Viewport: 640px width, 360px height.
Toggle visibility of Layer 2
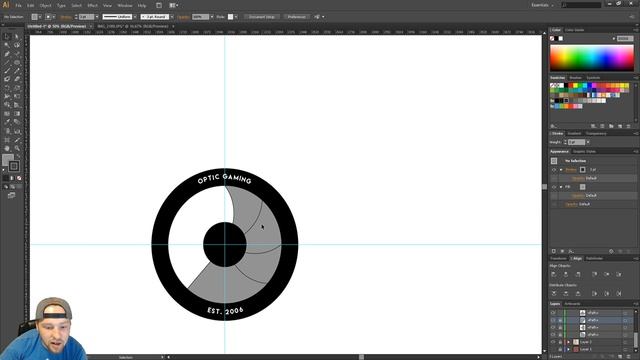click(x=553, y=342)
